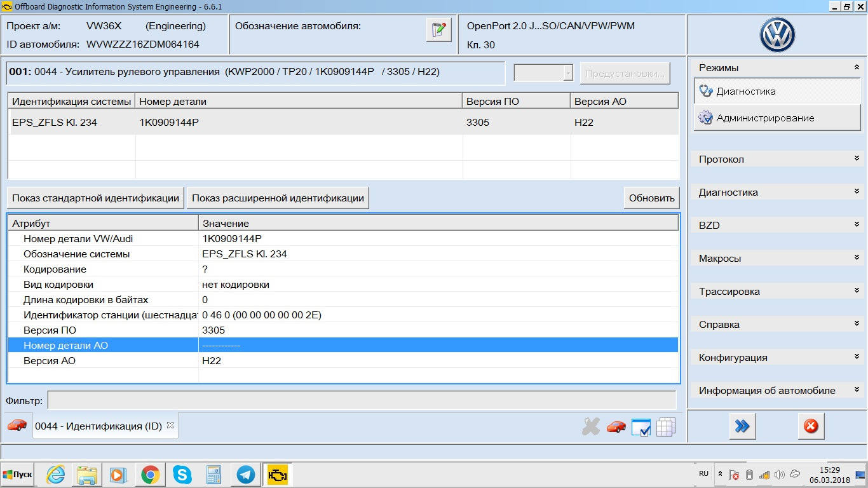Click the Volkswagen logo
This screenshot has height=488, width=868.
pos(777,35)
